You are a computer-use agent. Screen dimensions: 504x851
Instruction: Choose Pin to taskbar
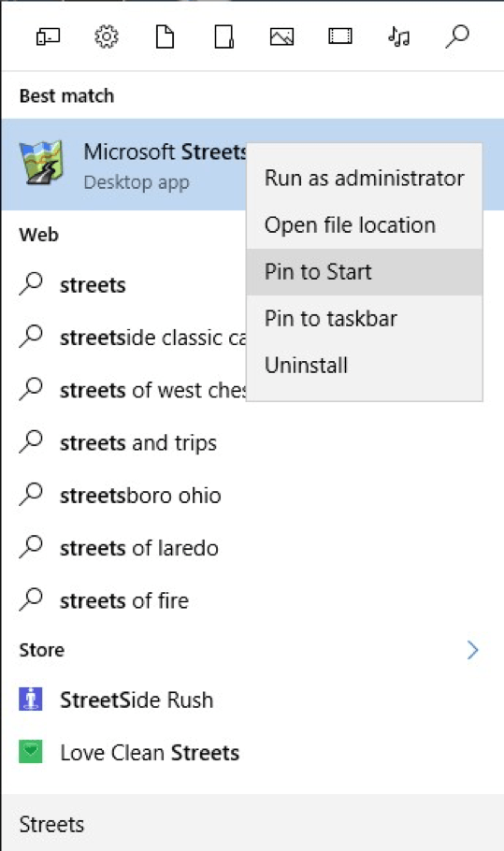pyautogui.click(x=364, y=319)
